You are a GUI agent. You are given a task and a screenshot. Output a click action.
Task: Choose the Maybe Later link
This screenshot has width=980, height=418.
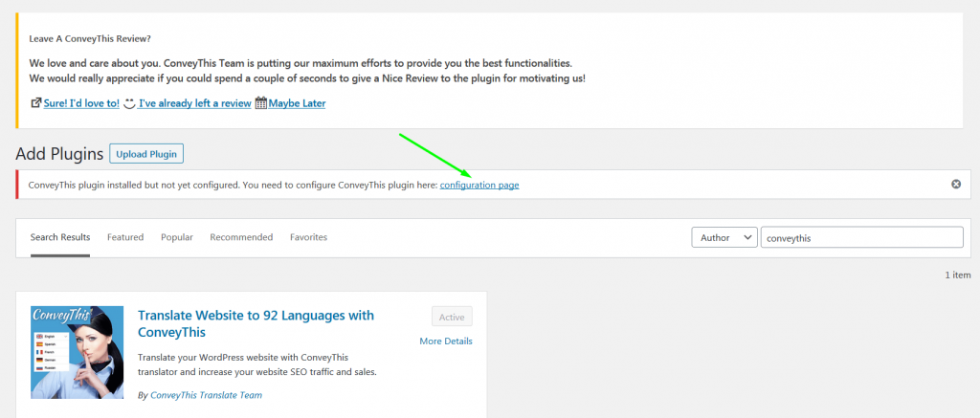coord(297,103)
